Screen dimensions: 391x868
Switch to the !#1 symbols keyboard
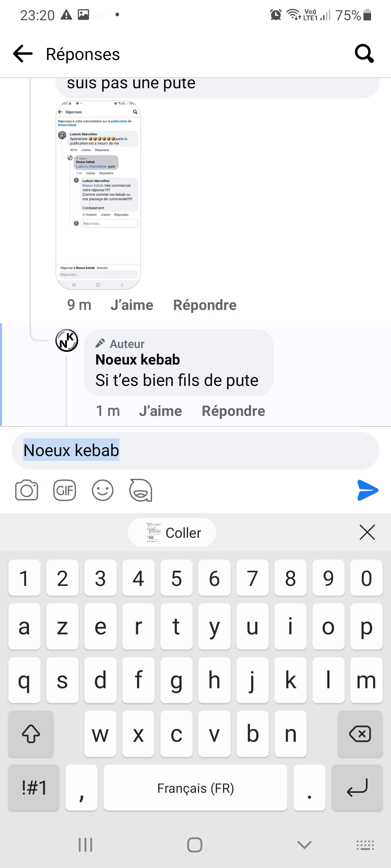coord(34,787)
